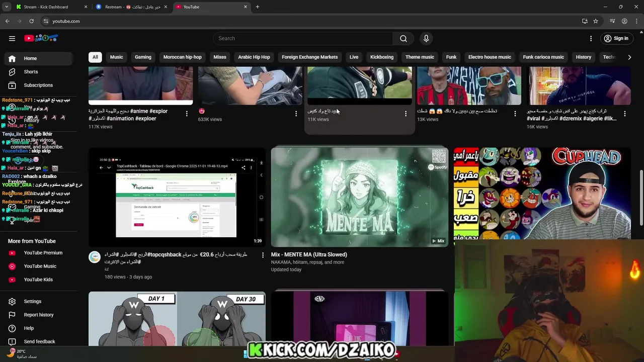This screenshot has width=644, height=362.
Task: Open options menu for #anime #explor short
Action: 187,114
